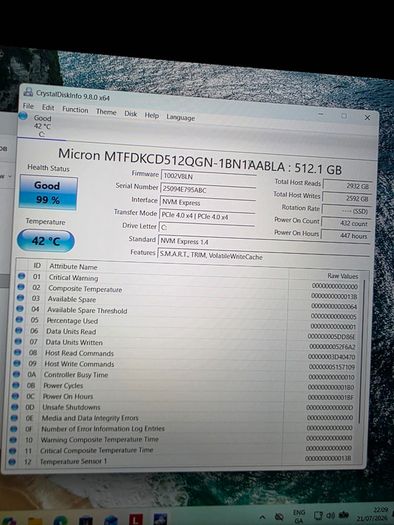Click the Unsafe Shutdowns status dot
The width and height of the screenshot is (394, 525).
click(x=15, y=407)
